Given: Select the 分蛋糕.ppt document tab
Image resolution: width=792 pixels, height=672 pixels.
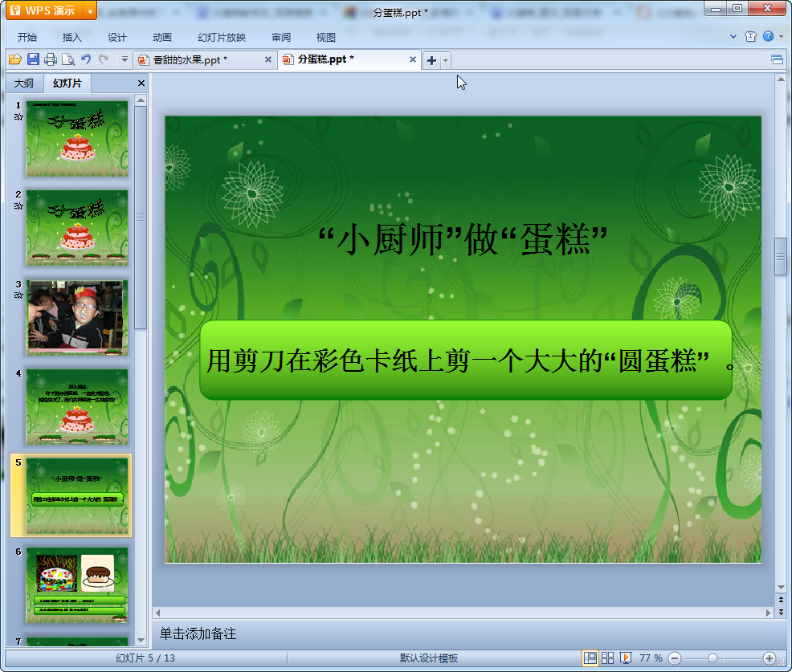Looking at the screenshot, I should pos(349,59).
